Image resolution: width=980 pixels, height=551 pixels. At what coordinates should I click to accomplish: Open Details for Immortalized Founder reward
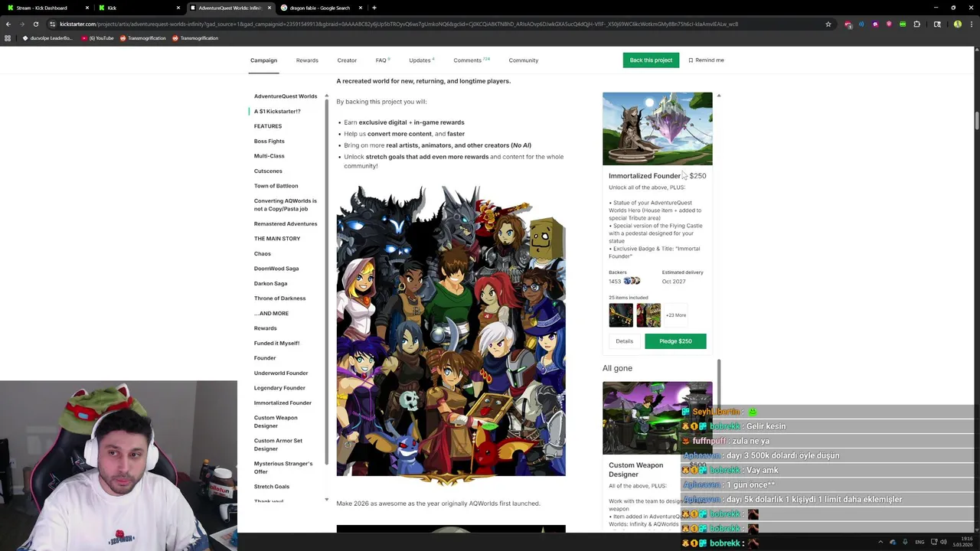[624, 341]
